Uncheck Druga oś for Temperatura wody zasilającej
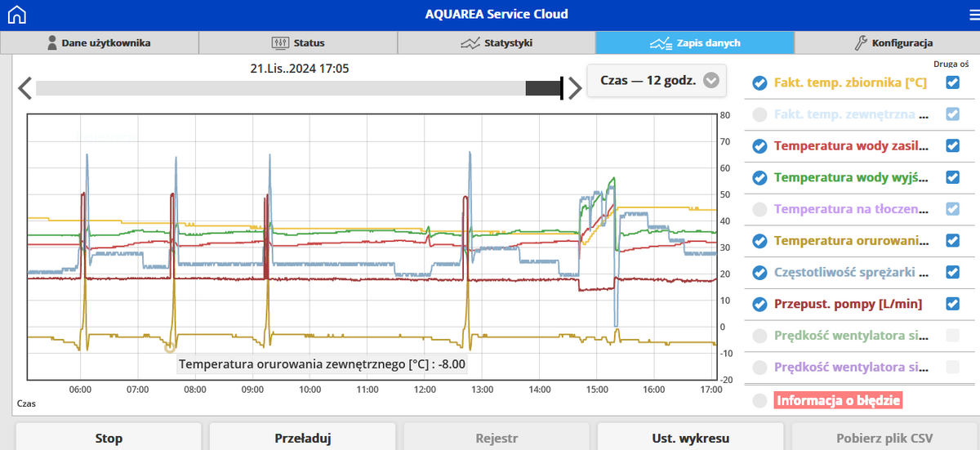This screenshot has height=450, width=980. point(952,145)
